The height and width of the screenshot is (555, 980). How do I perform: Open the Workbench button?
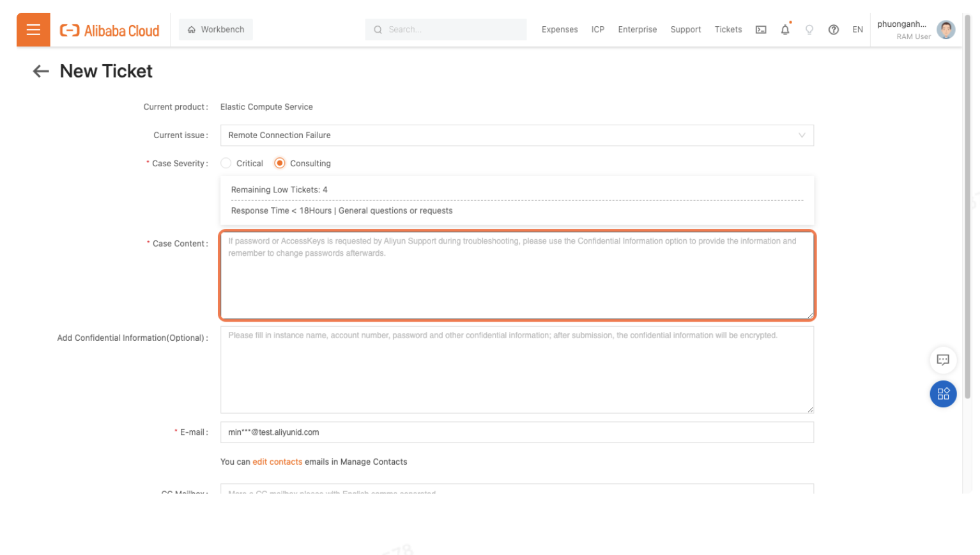[215, 29]
